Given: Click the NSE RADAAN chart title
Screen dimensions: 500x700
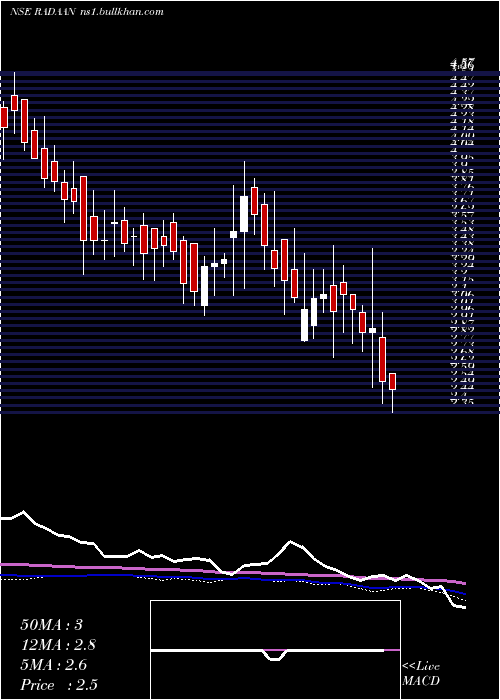Looking at the screenshot, I should pos(87,12).
